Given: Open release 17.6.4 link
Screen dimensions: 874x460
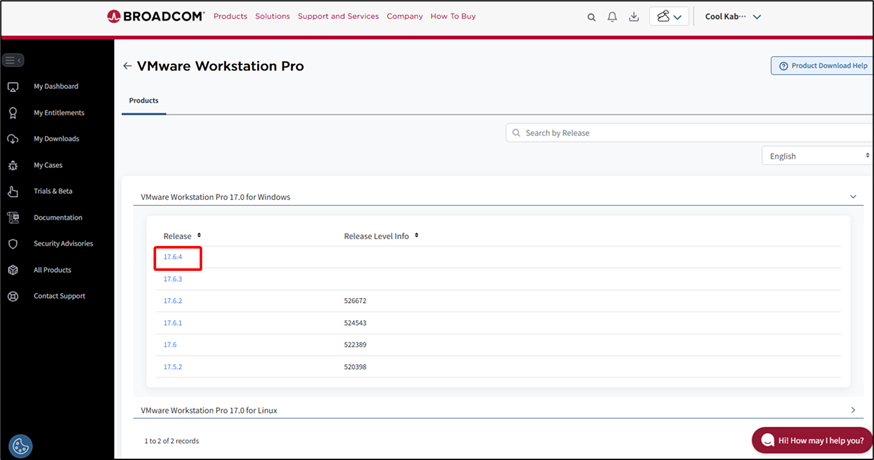Looking at the screenshot, I should 173,256.
